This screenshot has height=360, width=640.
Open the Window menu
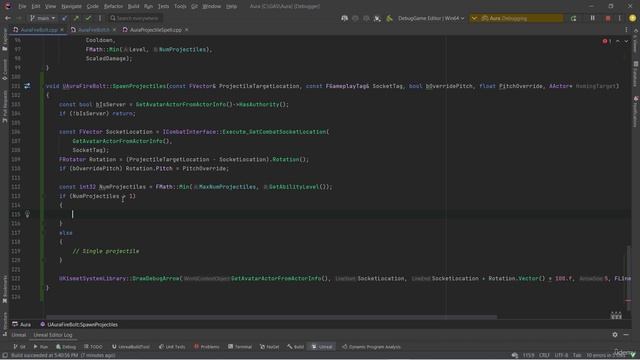(211, 6)
